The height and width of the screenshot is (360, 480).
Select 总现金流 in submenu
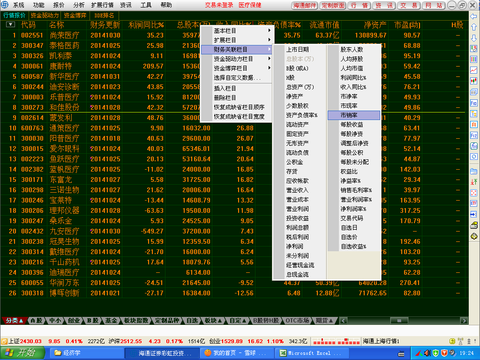300,274
